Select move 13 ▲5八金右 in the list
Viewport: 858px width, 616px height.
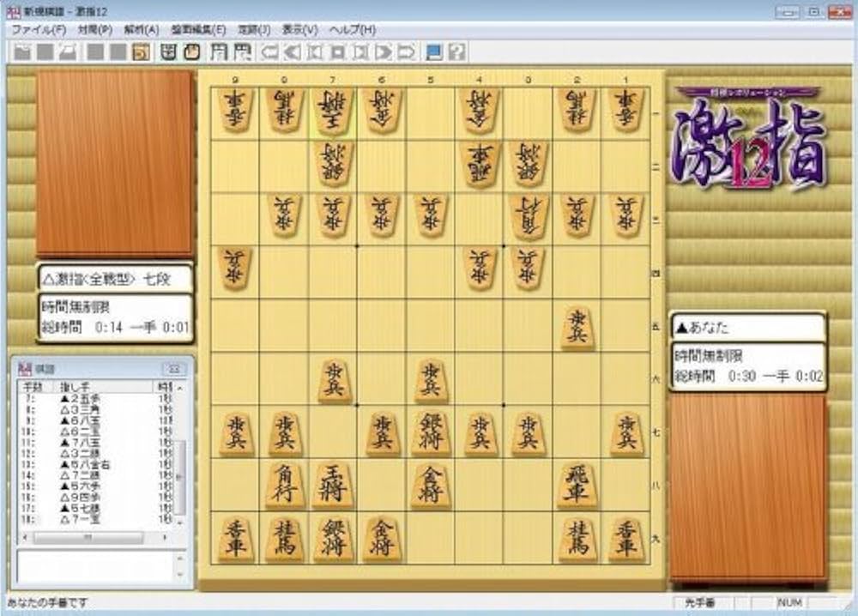(96, 464)
